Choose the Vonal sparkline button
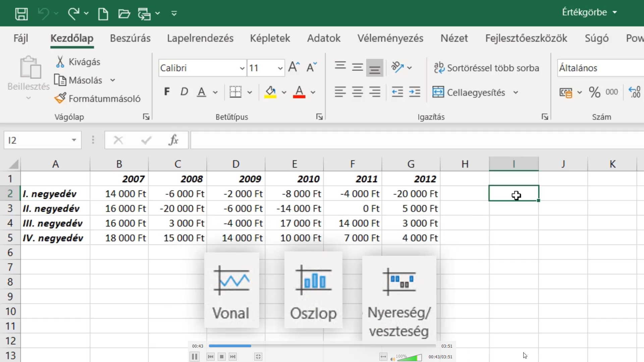The image size is (644, 362). (x=231, y=290)
